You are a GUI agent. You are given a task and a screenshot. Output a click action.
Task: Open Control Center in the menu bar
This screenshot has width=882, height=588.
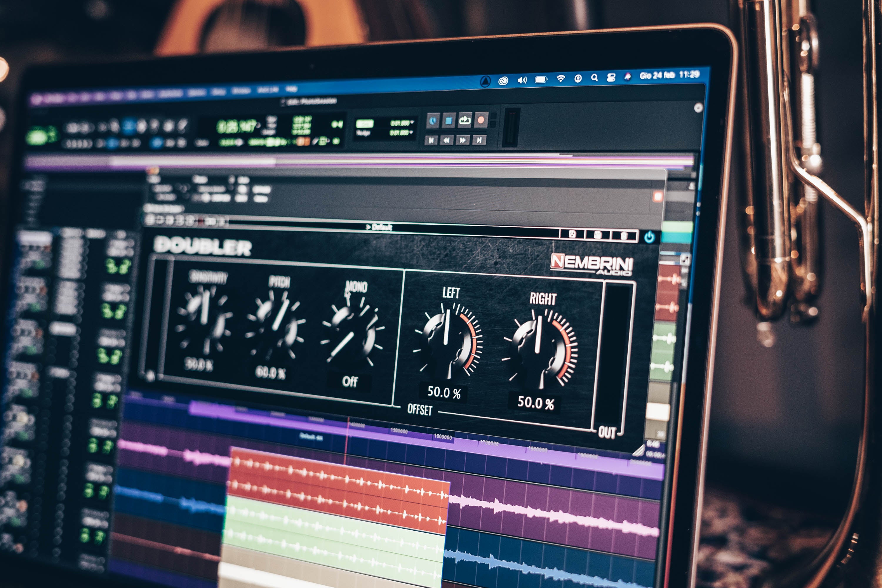click(611, 77)
